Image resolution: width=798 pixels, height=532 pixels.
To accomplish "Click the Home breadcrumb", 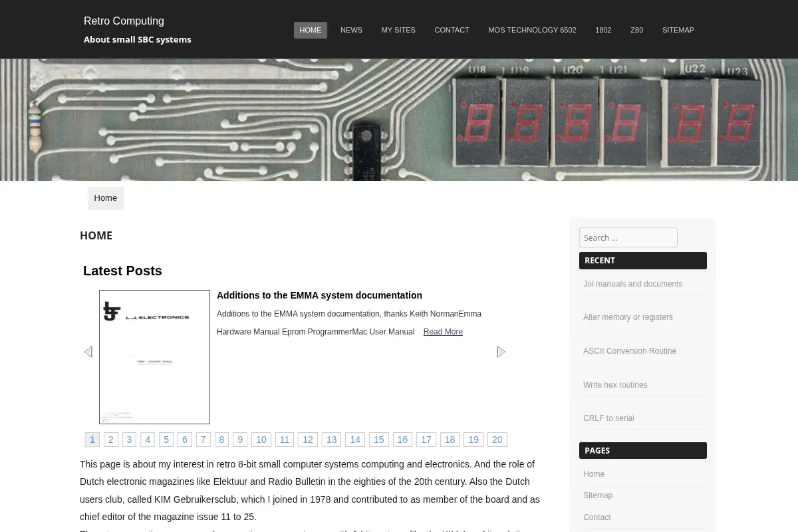I will [106, 198].
